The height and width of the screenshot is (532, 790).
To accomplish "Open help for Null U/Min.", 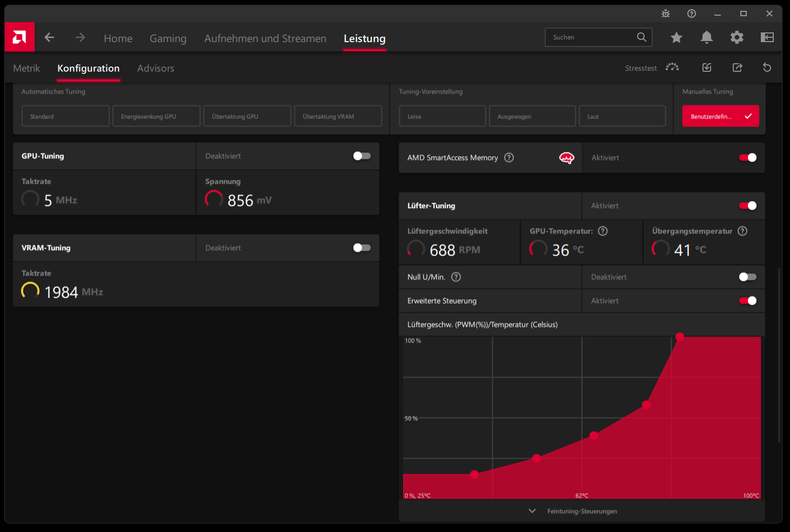I will [456, 277].
